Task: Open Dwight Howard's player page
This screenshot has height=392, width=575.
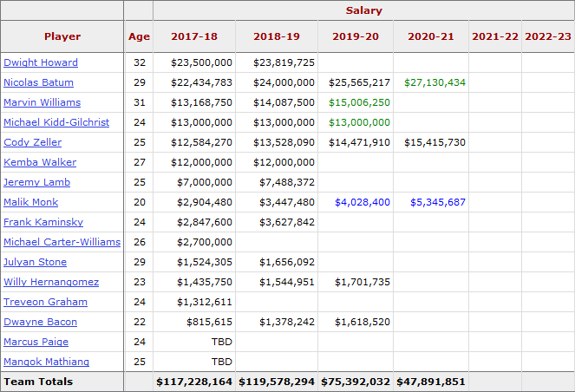Action: point(41,62)
